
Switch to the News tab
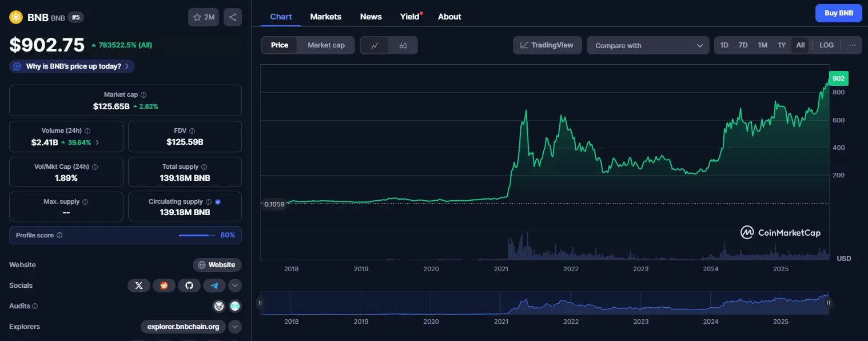[x=371, y=17]
